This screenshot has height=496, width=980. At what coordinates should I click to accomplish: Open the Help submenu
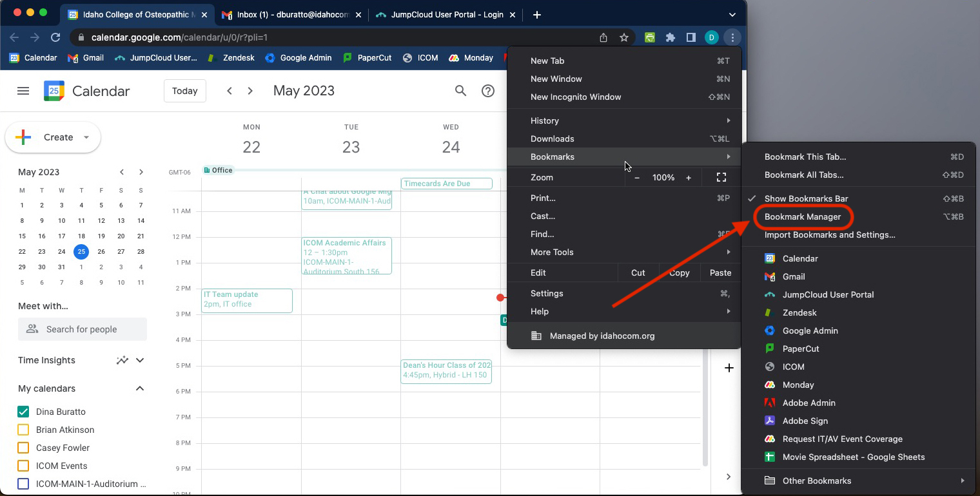624,311
